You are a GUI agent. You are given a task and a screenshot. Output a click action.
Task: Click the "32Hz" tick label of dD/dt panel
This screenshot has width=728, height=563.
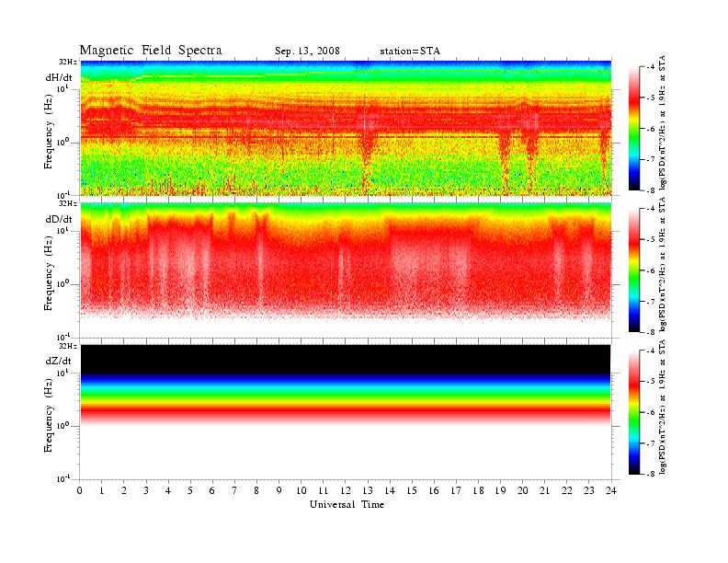pos(67,203)
